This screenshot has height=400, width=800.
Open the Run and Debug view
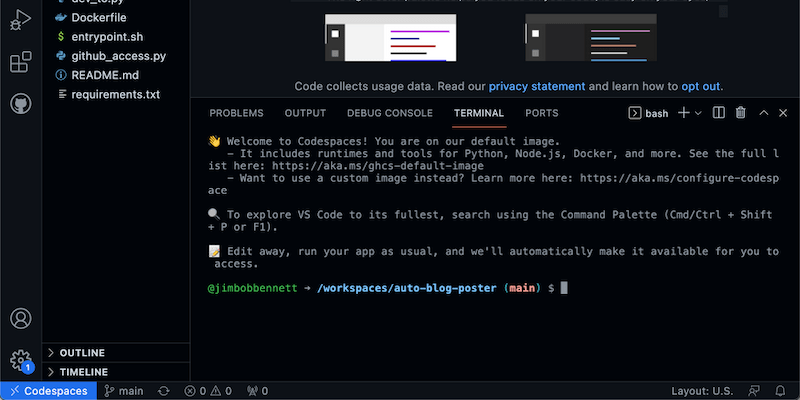tap(20, 20)
